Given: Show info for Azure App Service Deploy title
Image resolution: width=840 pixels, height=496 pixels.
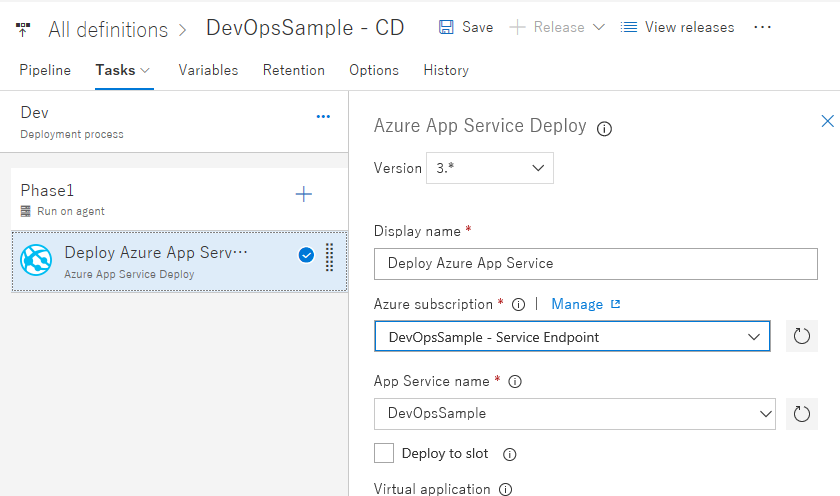Looking at the screenshot, I should coord(604,129).
